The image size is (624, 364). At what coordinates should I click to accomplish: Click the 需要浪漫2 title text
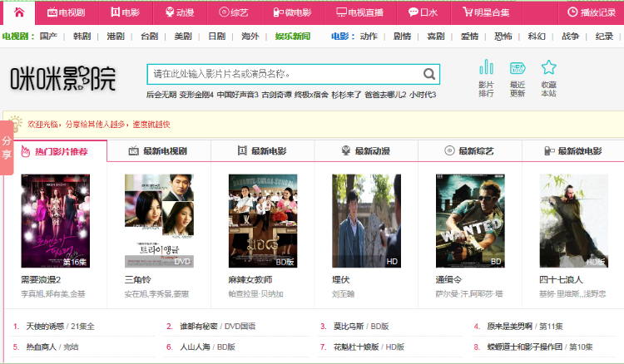coord(41,280)
